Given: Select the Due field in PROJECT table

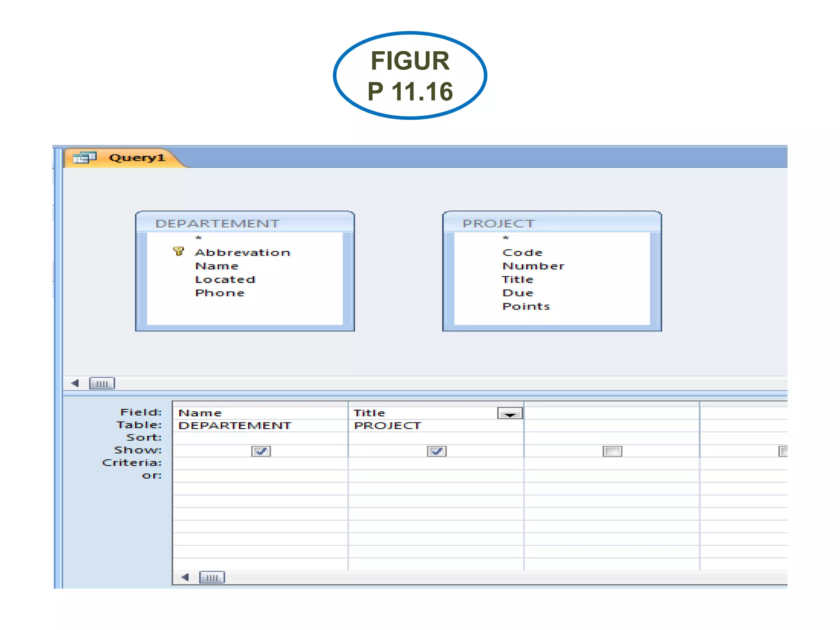Looking at the screenshot, I should pos(518,293).
